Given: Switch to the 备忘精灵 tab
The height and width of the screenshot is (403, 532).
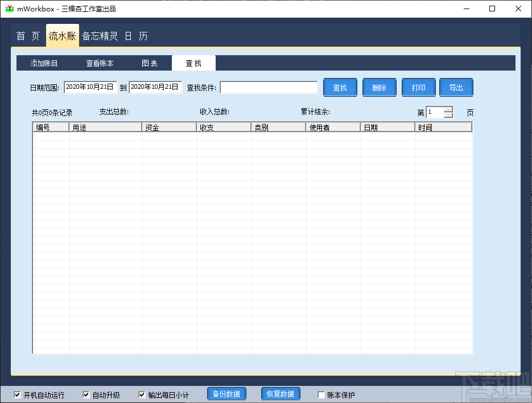Looking at the screenshot, I should pos(100,35).
